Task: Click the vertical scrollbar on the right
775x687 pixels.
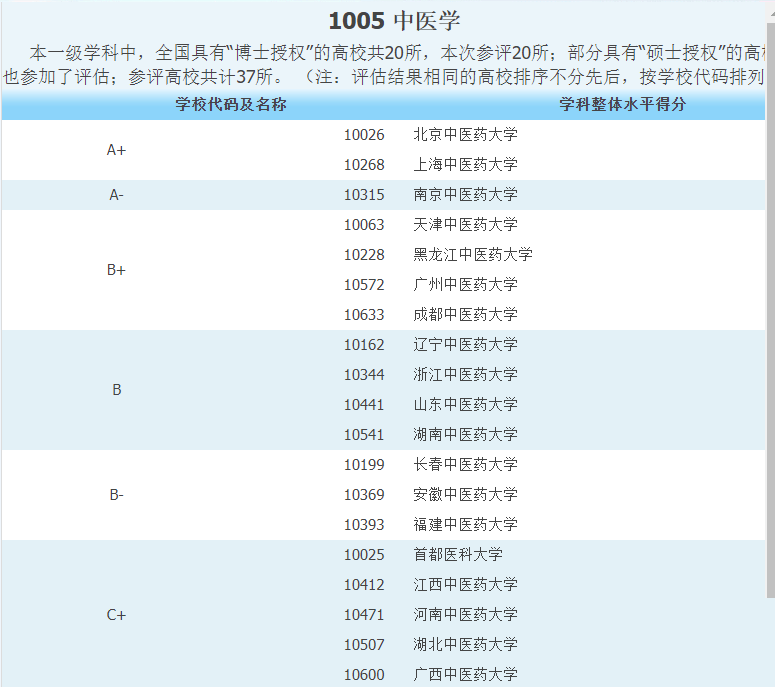Action: coord(769,300)
